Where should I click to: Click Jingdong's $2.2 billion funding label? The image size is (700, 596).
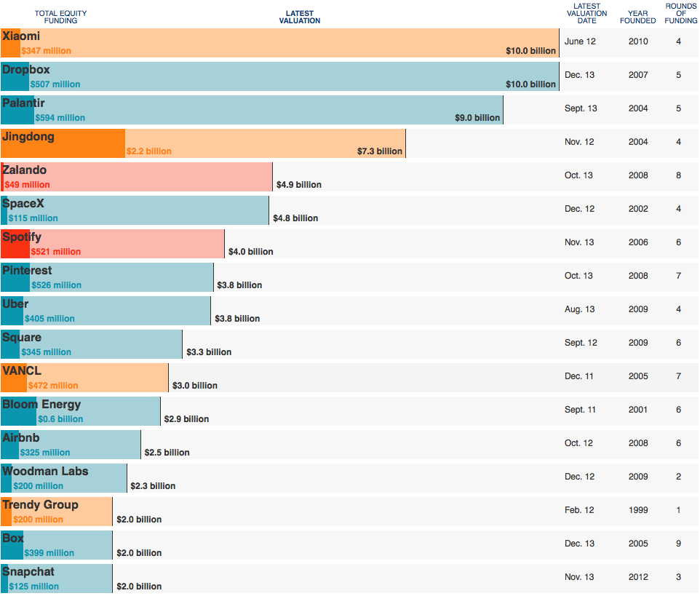148,151
